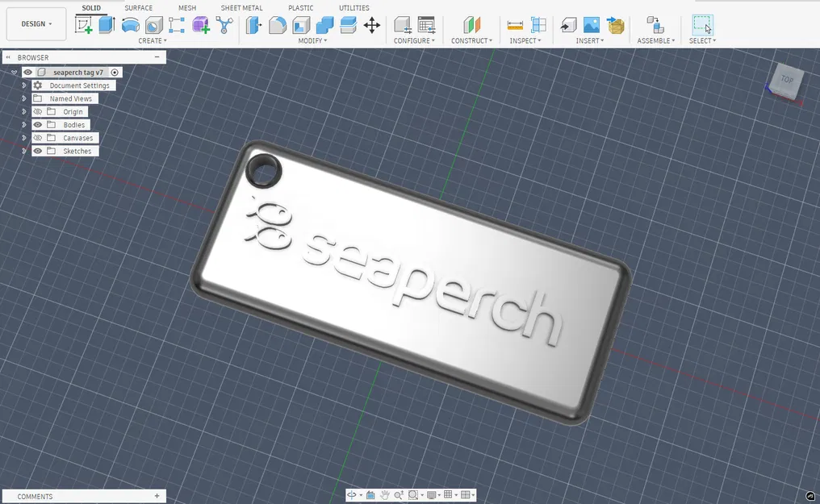The height and width of the screenshot is (504, 820).
Task: Hide the Bodies folder
Action: 37,124
